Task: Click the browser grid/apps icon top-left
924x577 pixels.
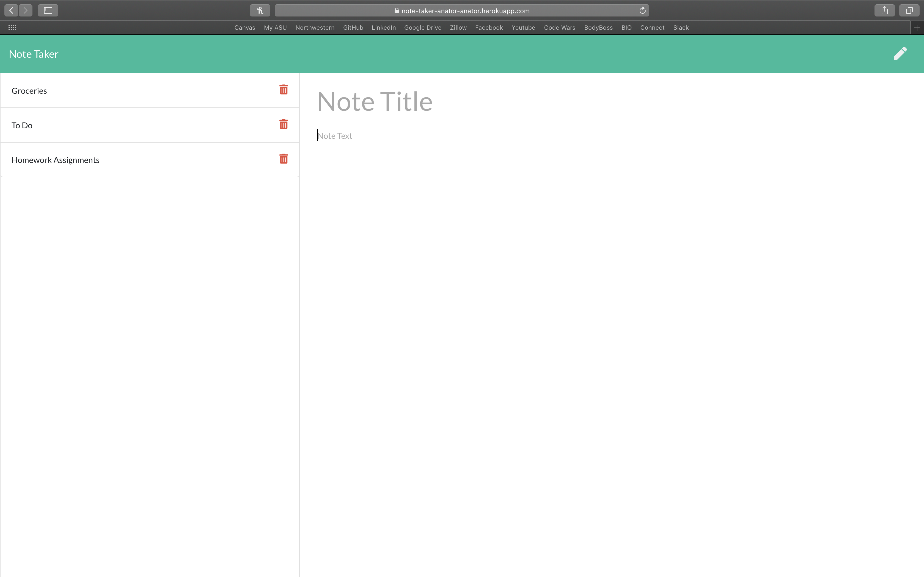Action: click(x=12, y=27)
